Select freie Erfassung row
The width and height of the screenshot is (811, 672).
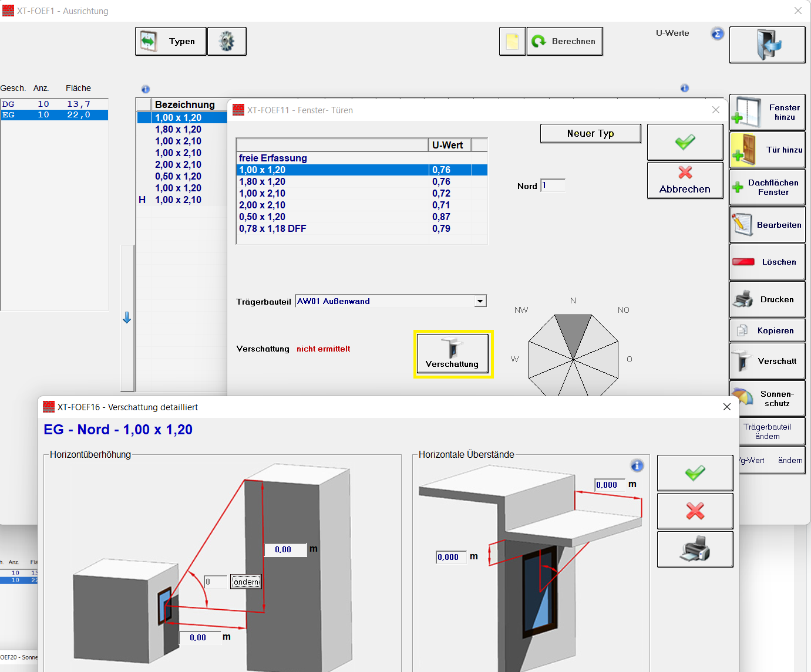(x=362, y=158)
